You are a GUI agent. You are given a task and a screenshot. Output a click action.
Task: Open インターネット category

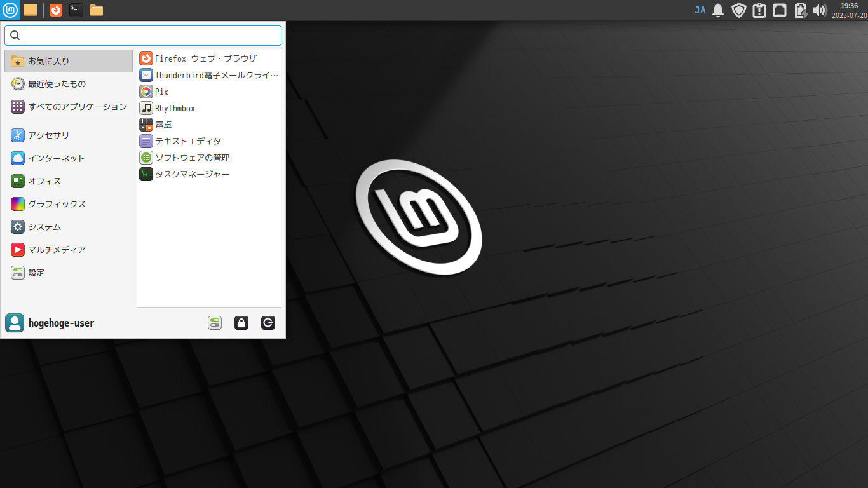point(69,158)
